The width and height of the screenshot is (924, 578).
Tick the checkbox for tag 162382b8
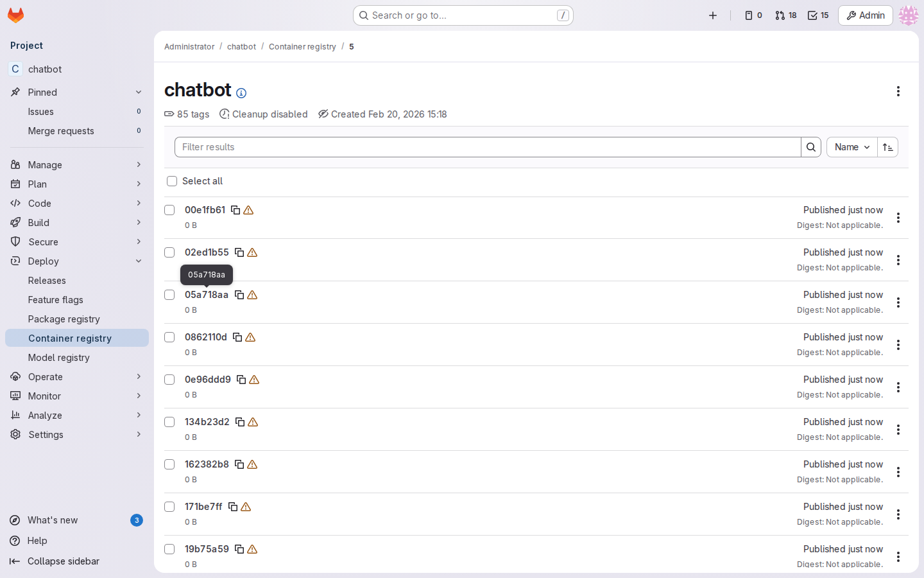click(x=169, y=464)
